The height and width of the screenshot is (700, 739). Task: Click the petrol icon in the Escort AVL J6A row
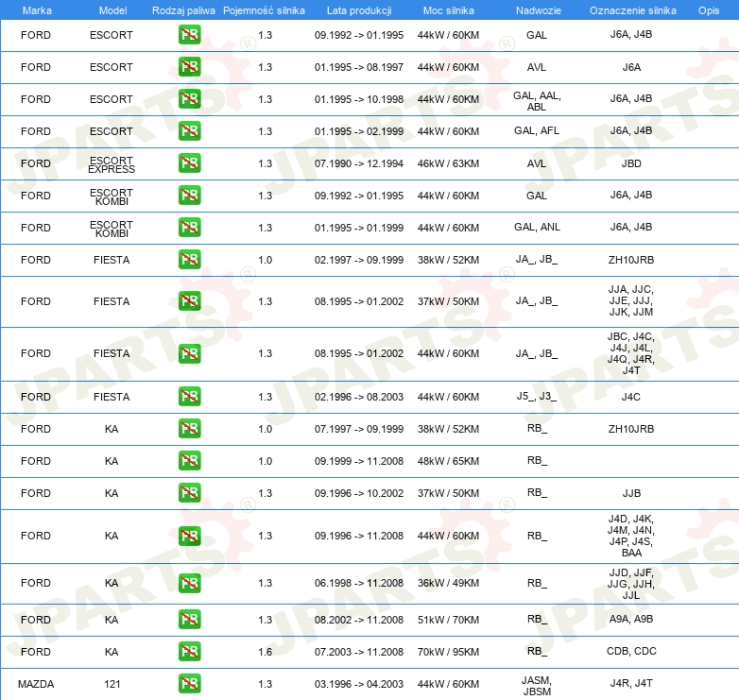[189, 67]
